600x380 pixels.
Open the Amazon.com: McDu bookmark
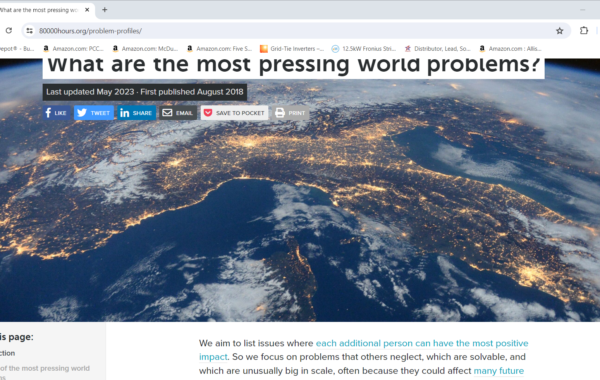pos(145,49)
